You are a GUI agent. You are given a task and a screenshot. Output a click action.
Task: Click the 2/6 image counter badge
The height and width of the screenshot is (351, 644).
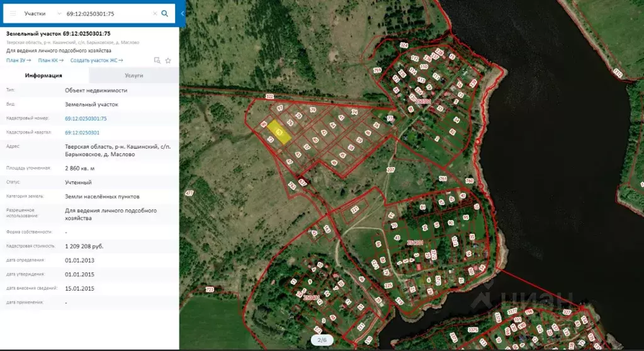click(322, 340)
